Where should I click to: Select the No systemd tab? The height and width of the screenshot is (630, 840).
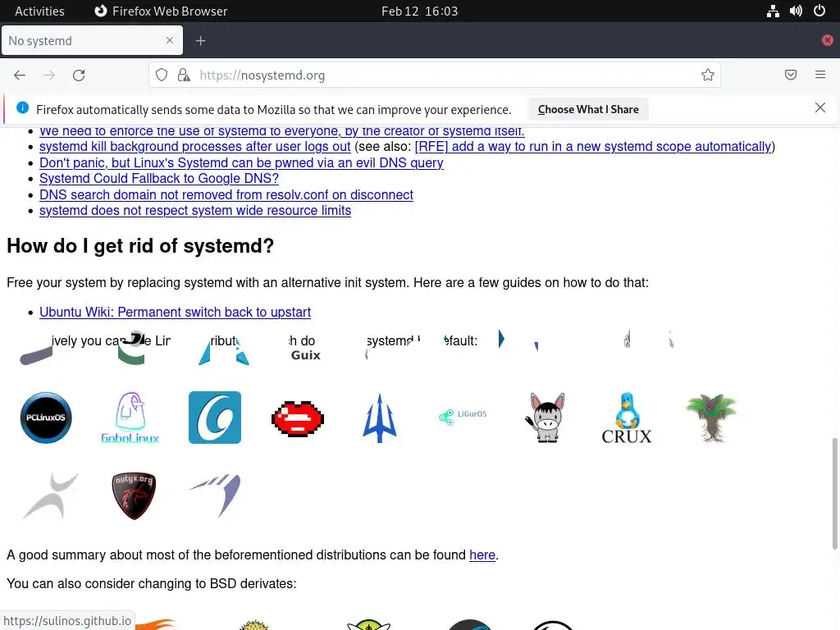(92, 41)
